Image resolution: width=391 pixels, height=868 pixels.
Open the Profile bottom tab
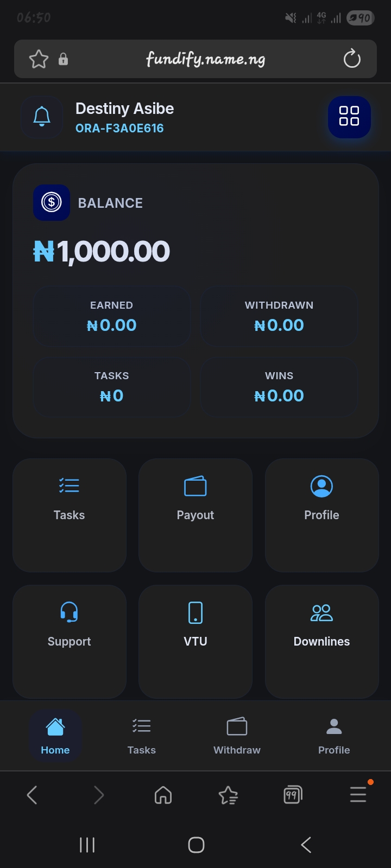pos(334,736)
